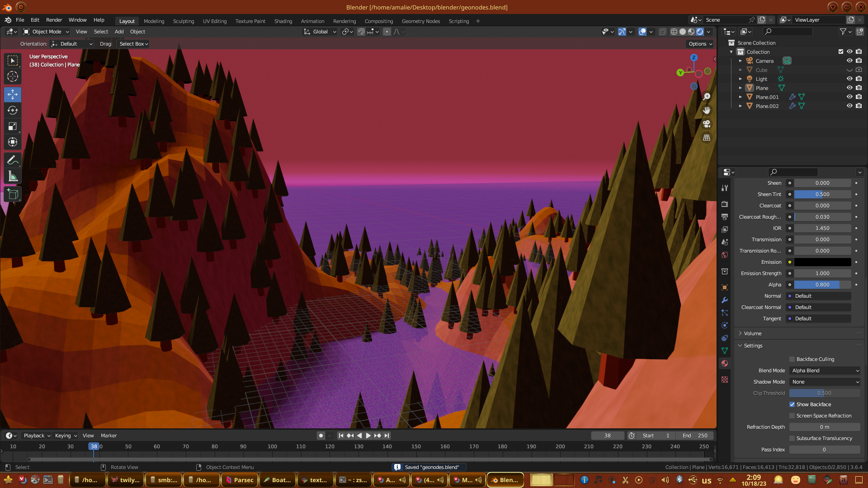Click the Emission color swatch

point(822,262)
